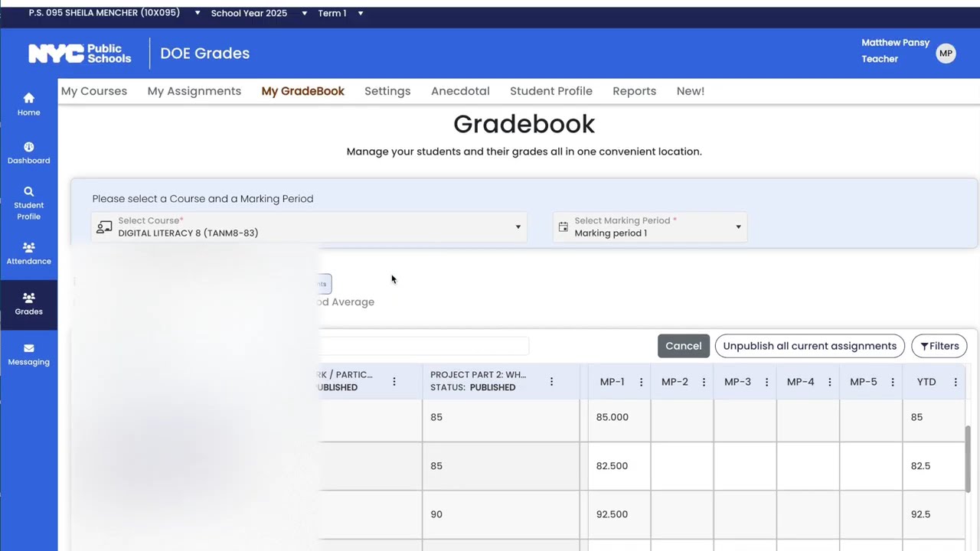
Task: Open the Filters button
Action: click(939, 346)
